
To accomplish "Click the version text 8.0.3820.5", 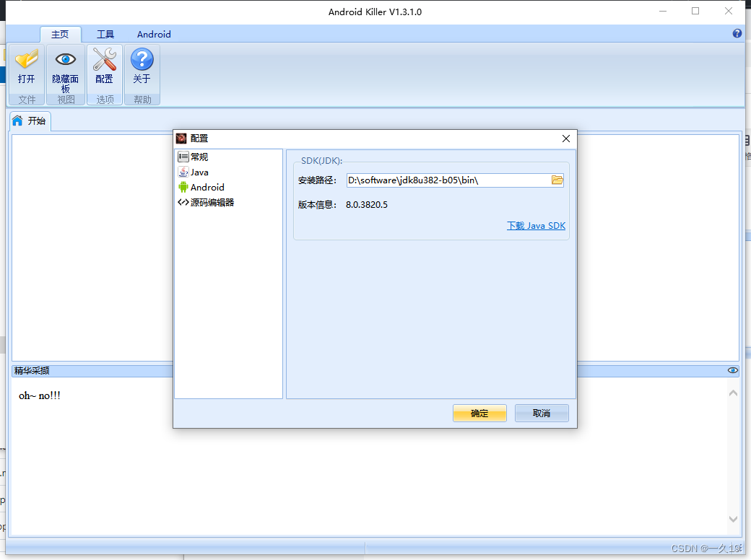I will pos(366,204).
